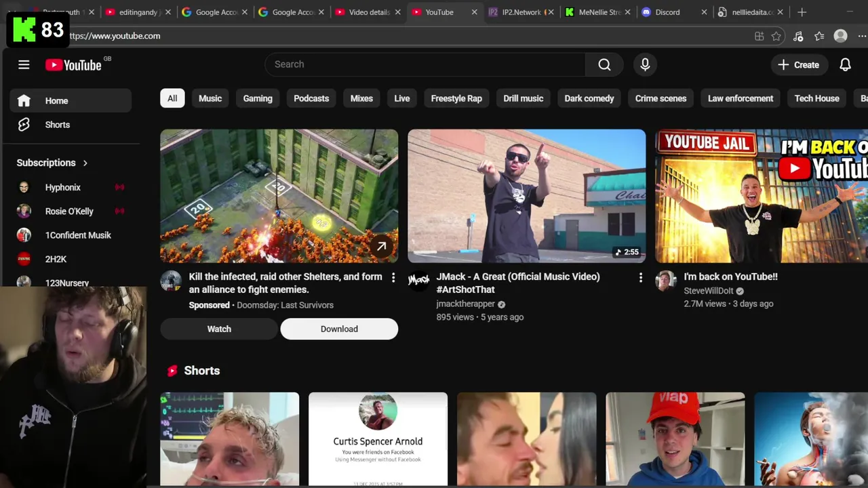Open the I'm back on YouTube thumbnail

click(762, 196)
